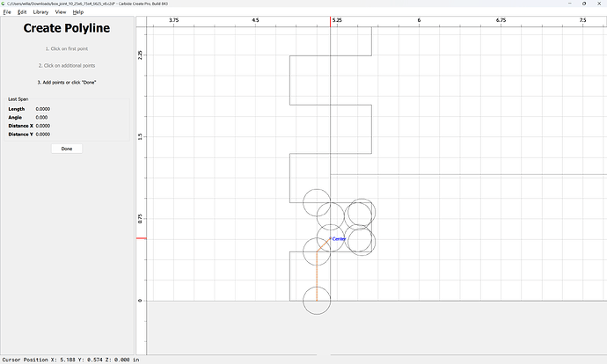
Task: Open the Edit menu
Action: (22, 12)
